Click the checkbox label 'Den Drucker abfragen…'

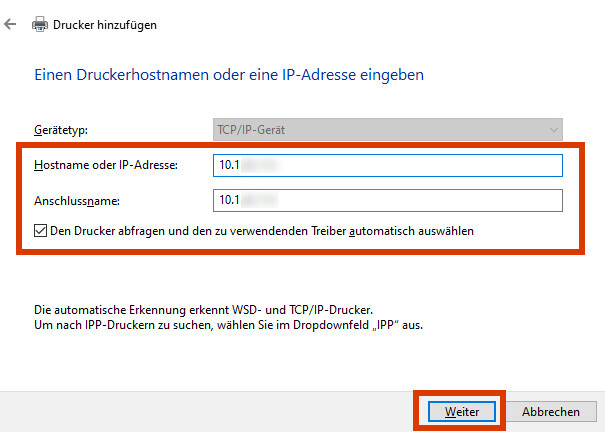pos(262,231)
